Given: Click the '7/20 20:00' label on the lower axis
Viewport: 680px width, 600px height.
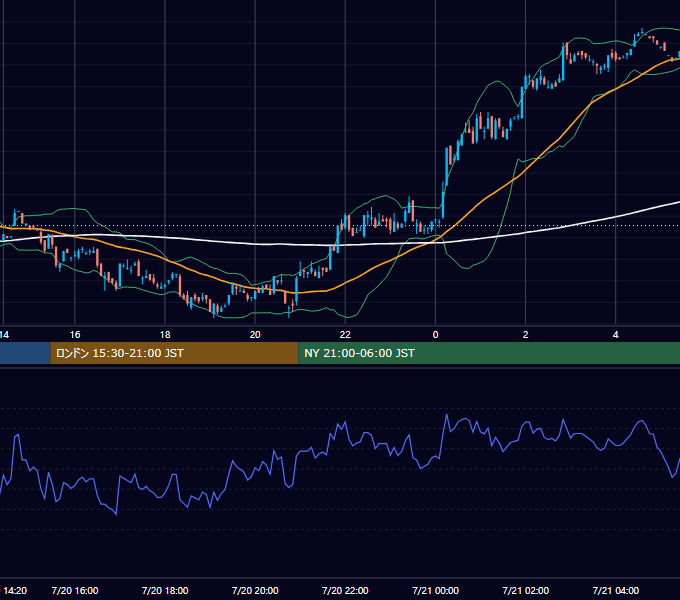Looking at the screenshot, I should [x=255, y=590].
